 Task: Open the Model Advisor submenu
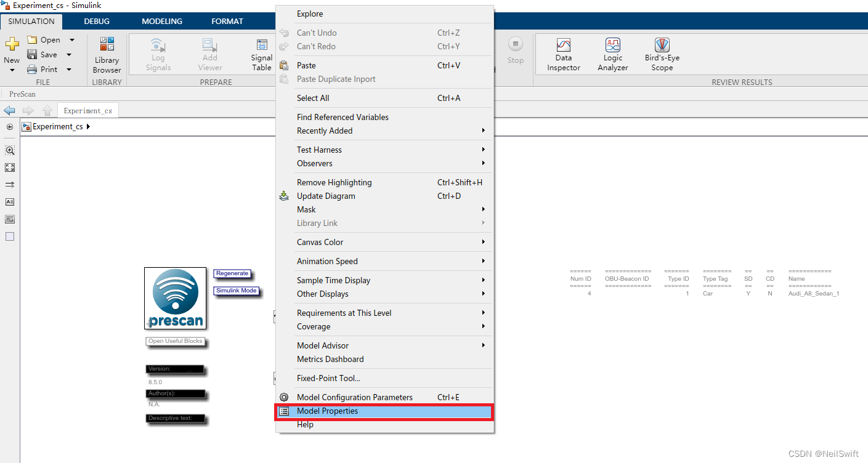[384, 345]
